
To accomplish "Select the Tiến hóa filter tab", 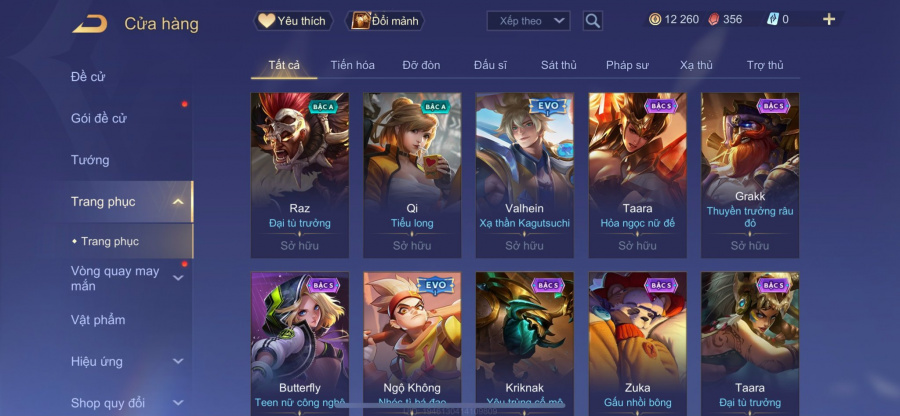I will click(352, 65).
